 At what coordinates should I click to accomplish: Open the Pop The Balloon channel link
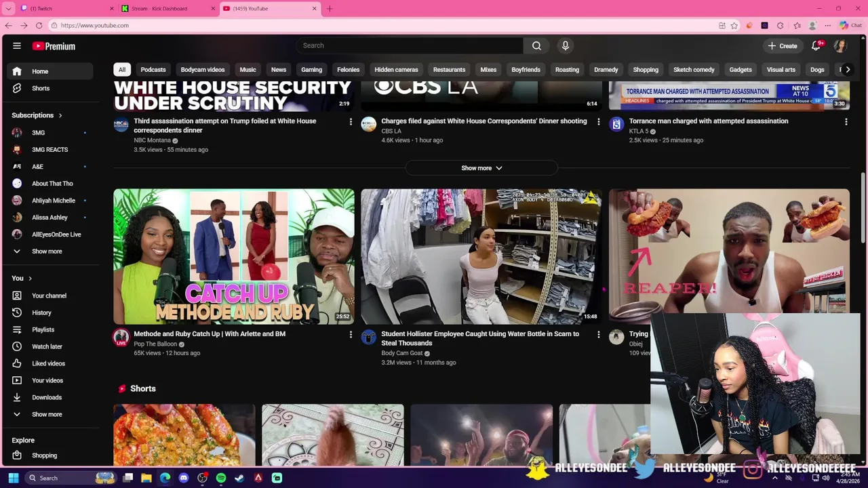point(155,344)
